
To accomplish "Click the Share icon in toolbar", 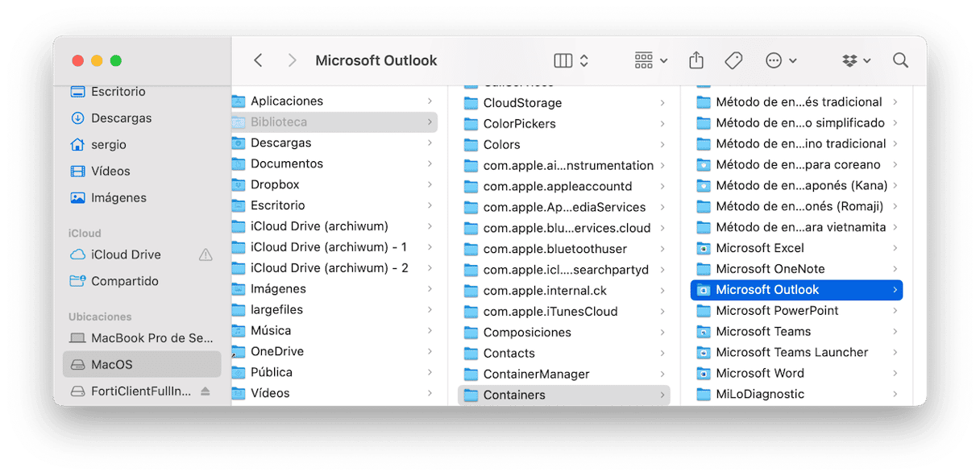I will tap(696, 60).
